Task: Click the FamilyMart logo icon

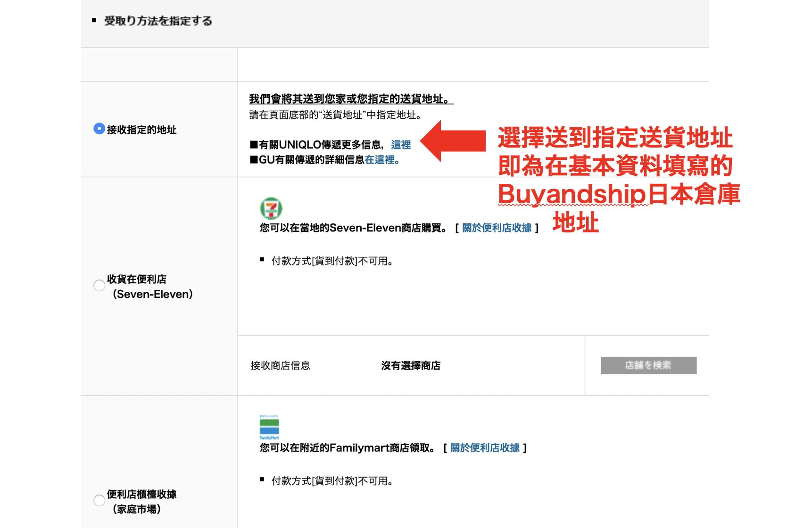Action: click(x=269, y=427)
